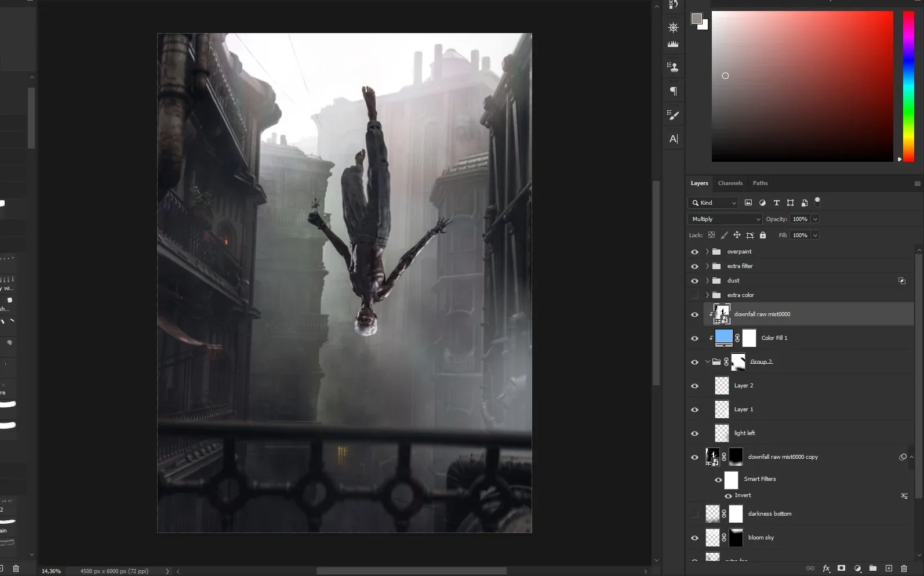Expand the dust layer group
Screen dimensions: 924x576
(x=707, y=281)
